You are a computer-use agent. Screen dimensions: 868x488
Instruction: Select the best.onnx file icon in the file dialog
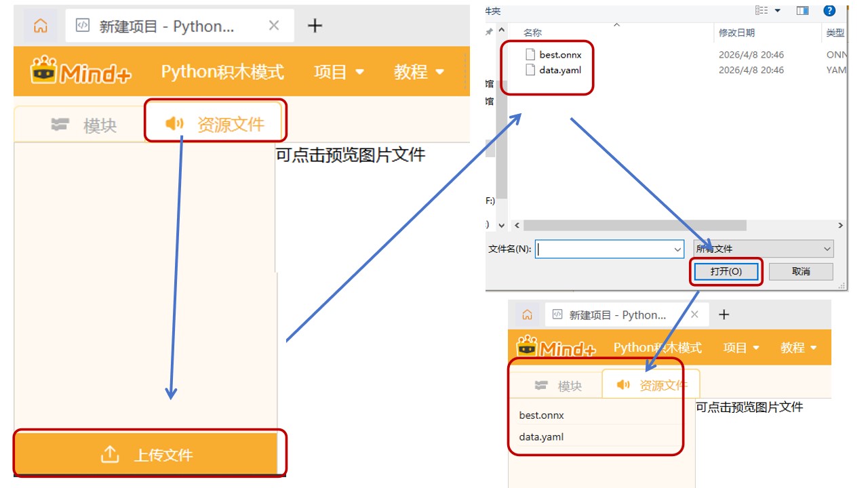[531, 55]
